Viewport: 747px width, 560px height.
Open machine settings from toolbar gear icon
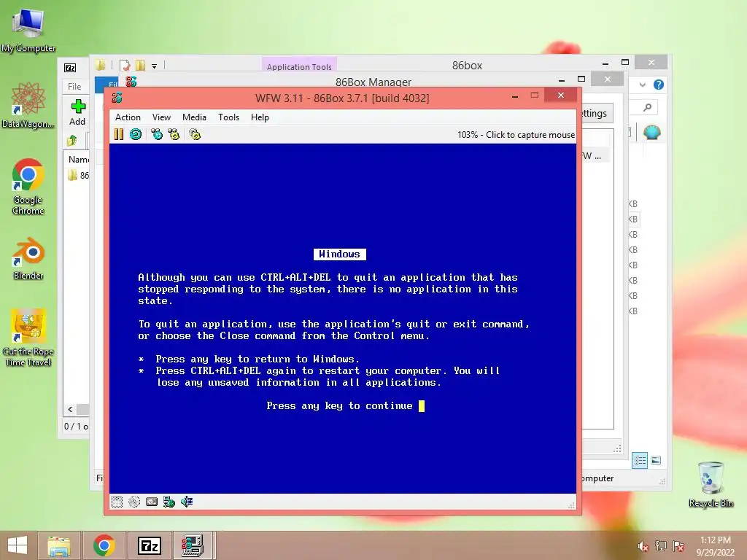(x=195, y=134)
